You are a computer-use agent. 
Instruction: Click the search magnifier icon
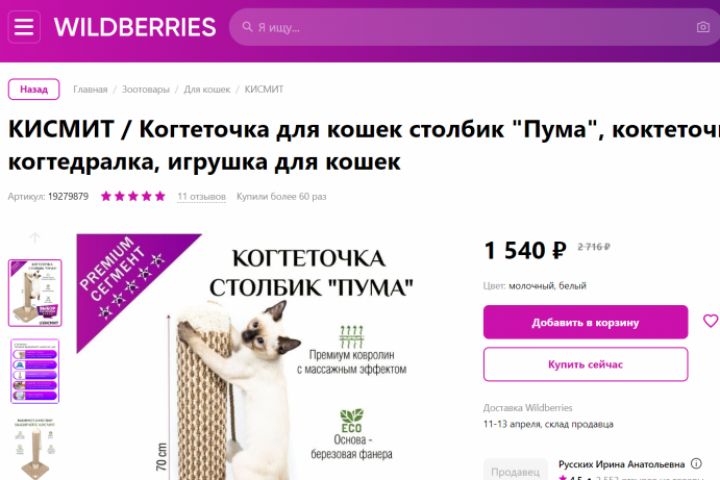click(x=247, y=27)
